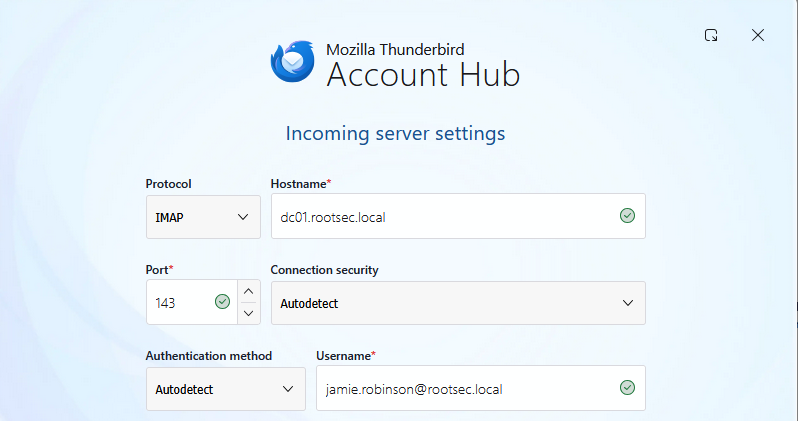Click the Connection security label
Screen dimensions: 798x421
pos(324,270)
